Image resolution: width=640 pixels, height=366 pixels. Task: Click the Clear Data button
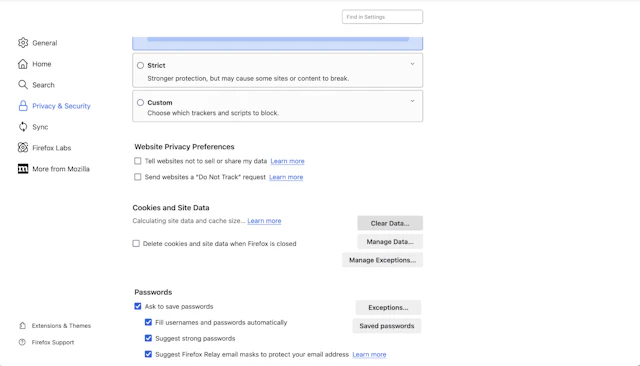(x=390, y=223)
